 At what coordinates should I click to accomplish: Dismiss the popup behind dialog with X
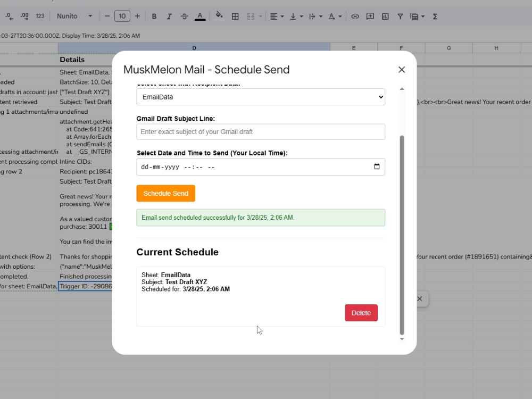[420, 299]
